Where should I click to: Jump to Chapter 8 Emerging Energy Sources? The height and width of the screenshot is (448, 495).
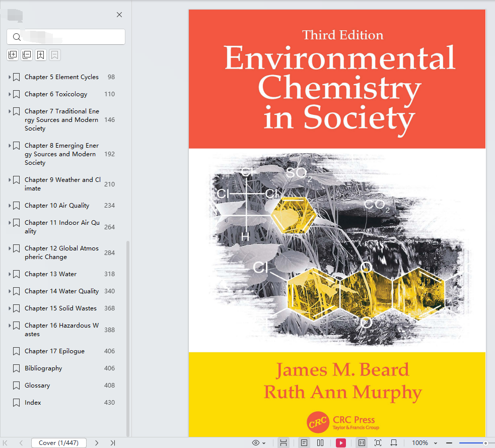pyautogui.click(x=61, y=154)
